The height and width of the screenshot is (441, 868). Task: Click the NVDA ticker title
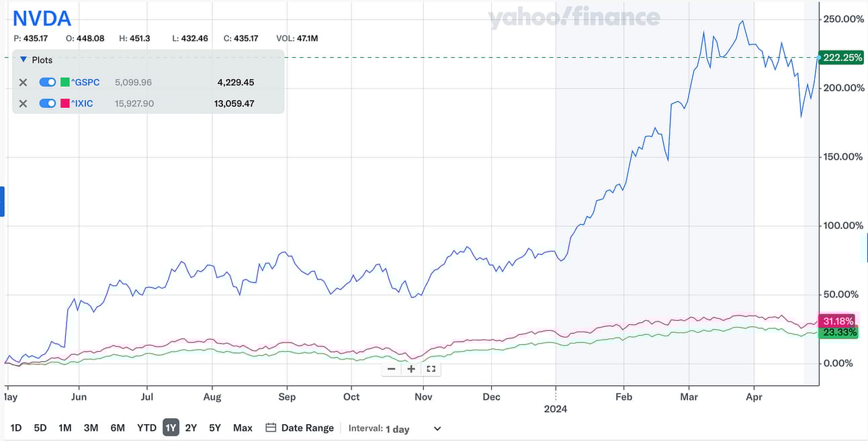point(42,18)
